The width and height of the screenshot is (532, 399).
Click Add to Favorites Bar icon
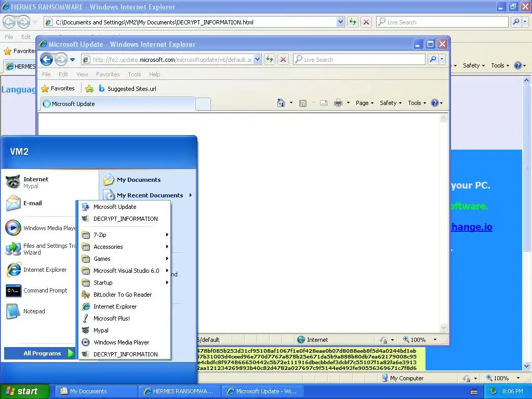click(x=89, y=88)
